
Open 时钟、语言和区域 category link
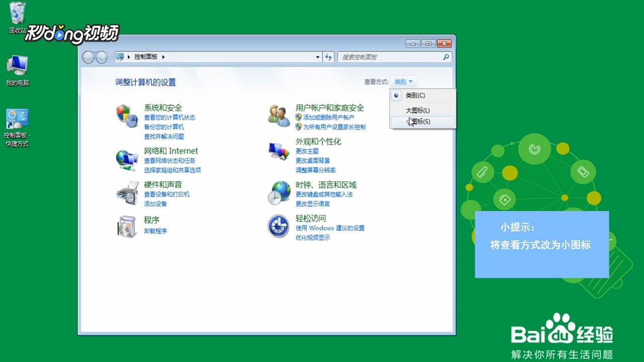point(326,185)
